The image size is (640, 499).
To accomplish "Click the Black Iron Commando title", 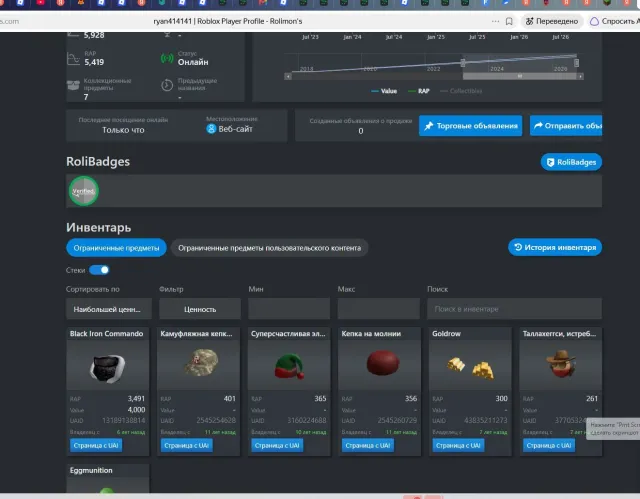I will [x=107, y=334].
